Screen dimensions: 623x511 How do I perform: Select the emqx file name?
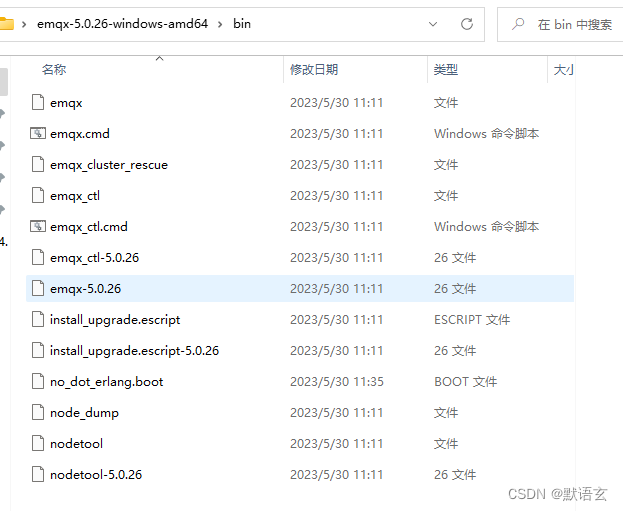coord(66,103)
